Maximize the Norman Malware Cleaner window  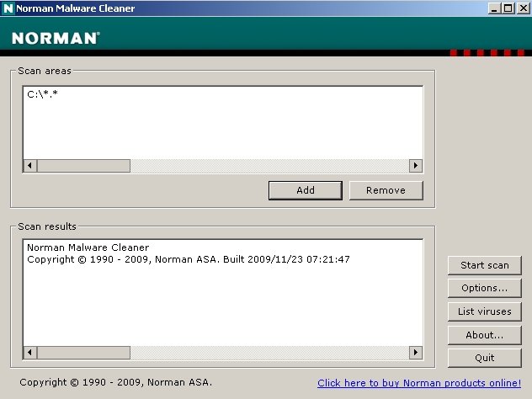pos(508,8)
